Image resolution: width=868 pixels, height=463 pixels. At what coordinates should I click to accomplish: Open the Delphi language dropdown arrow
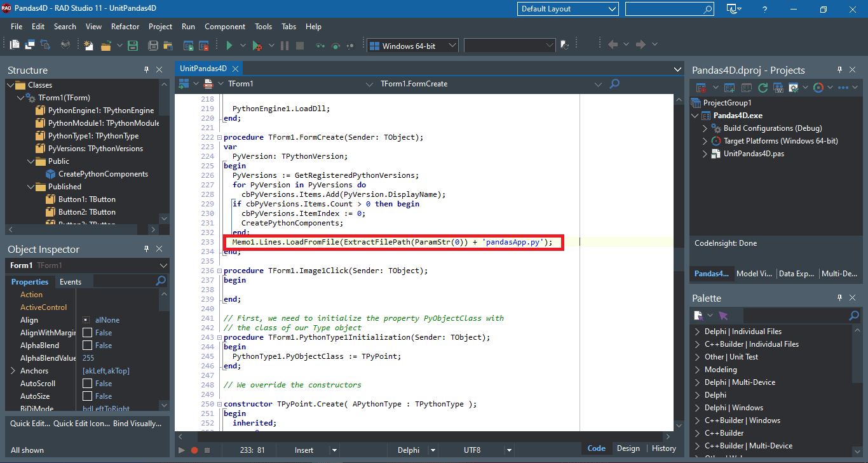click(433, 450)
